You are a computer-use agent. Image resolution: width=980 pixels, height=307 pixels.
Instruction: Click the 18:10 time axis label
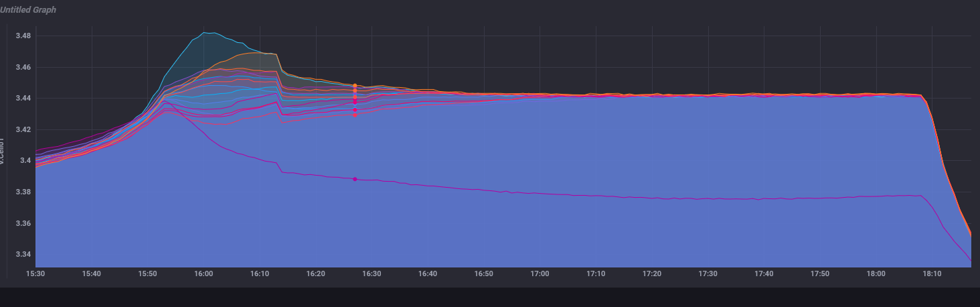coord(932,273)
